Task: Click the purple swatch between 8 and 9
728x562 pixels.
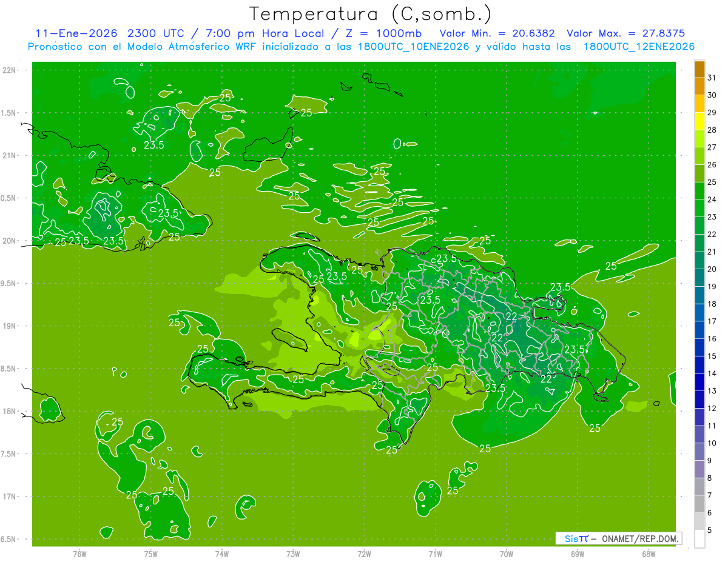Action: click(x=699, y=470)
